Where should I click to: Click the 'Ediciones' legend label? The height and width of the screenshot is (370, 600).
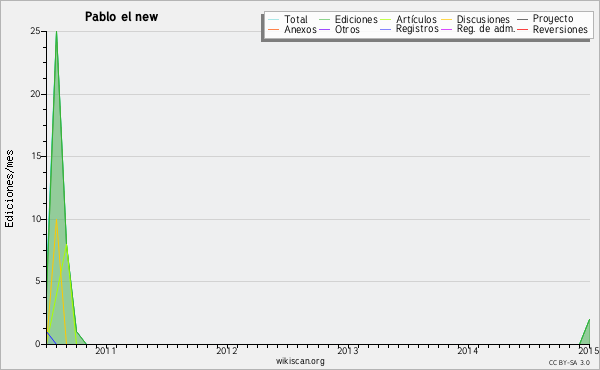point(356,19)
